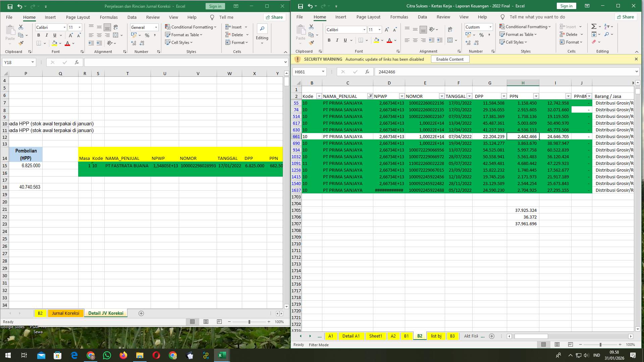This screenshot has width=644, height=362.
Task: Switch to the Detail JV Koreksi sheet tab
Action: point(106,313)
